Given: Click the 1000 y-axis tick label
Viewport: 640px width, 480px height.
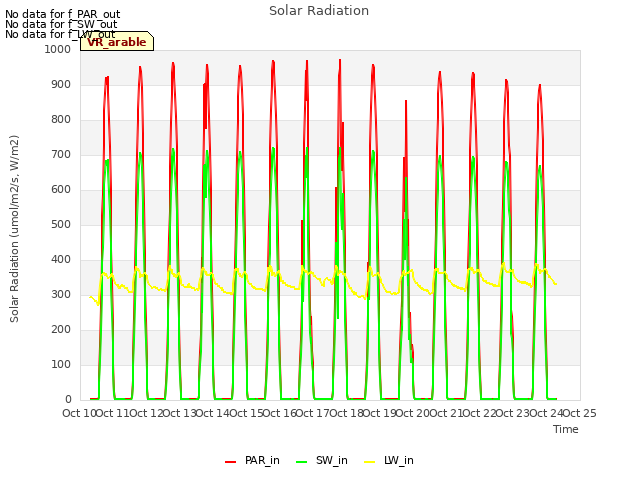Looking at the screenshot, I should click(58, 49).
